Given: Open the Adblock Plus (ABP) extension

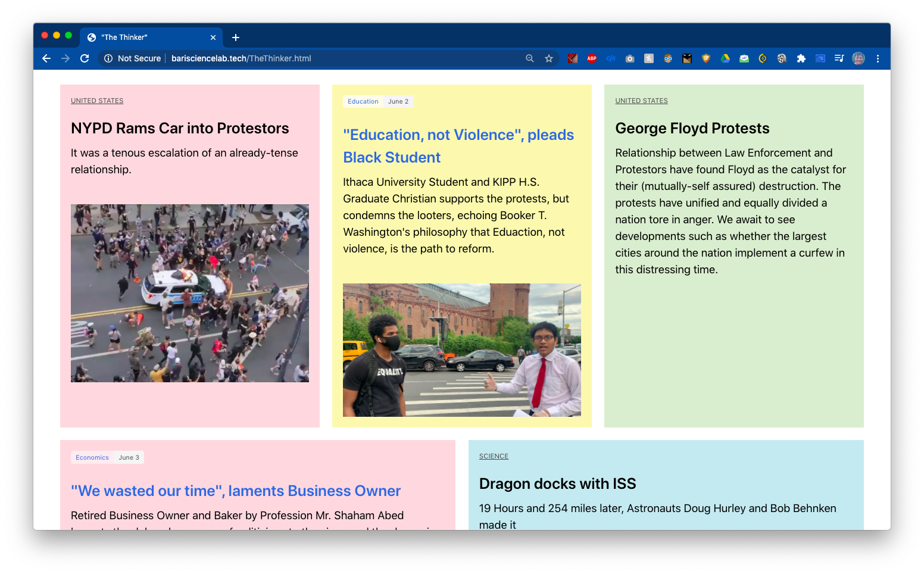Looking at the screenshot, I should 592,58.
